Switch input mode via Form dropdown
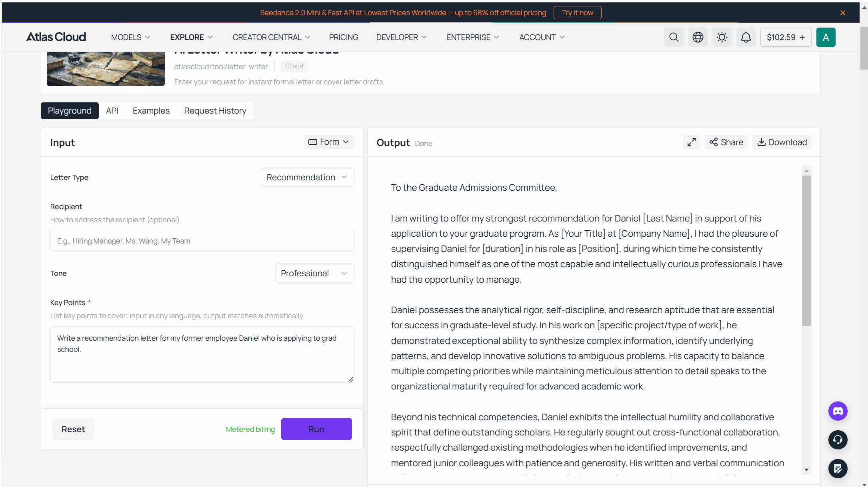This screenshot has height=487, width=868. (x=329, y=142)
